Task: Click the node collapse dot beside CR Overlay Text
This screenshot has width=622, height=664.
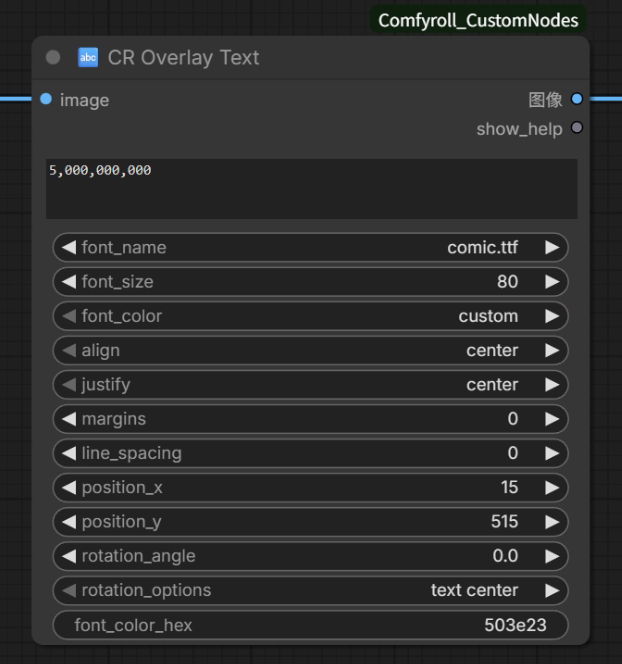Action: pos(53,57)
